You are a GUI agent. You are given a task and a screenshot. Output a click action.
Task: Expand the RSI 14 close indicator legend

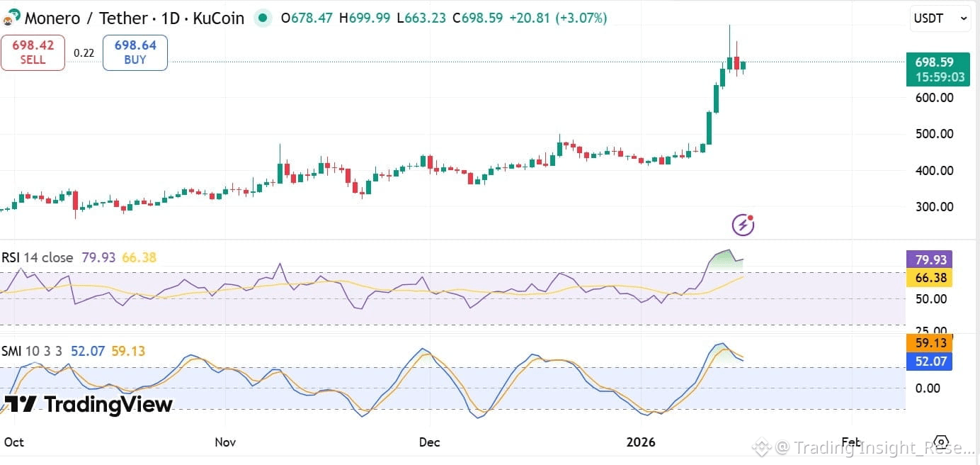pos(37,257)
